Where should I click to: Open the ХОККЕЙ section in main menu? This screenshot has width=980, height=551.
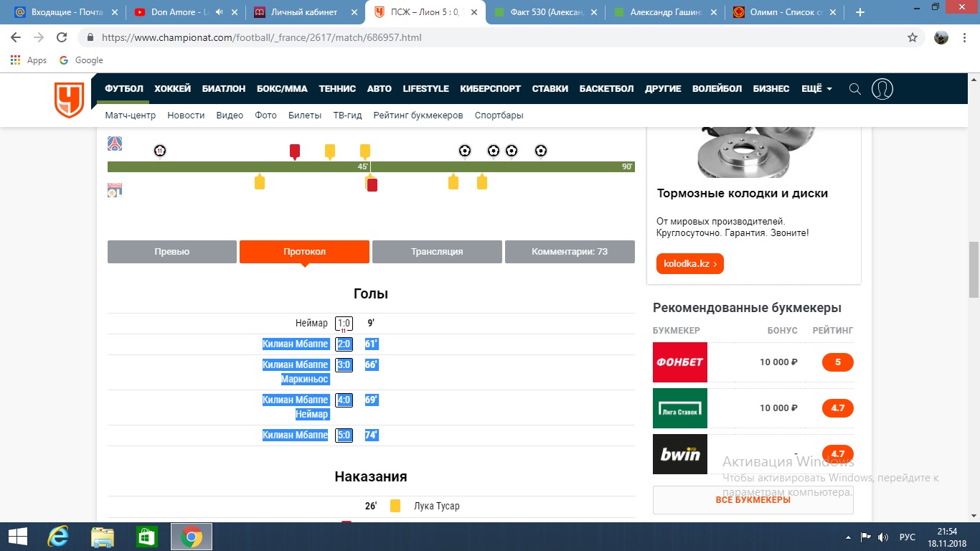coord(172,89)
